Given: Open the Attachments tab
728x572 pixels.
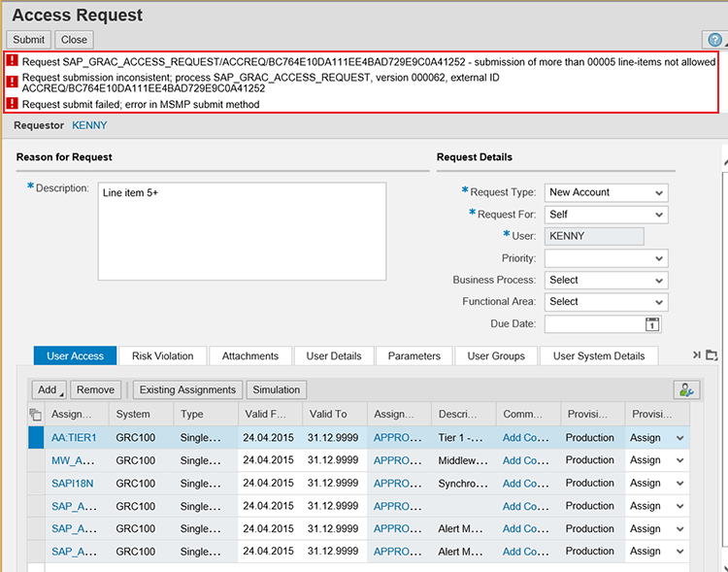Looking at the screenshot, I should point(249,356).
